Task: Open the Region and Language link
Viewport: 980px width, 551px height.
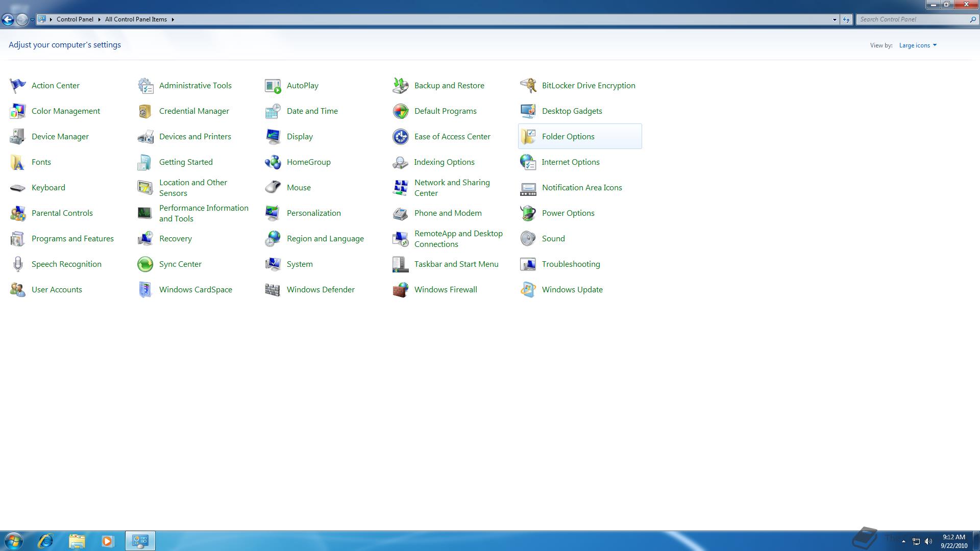Action: pyautogui.click(x=325, y=238)
